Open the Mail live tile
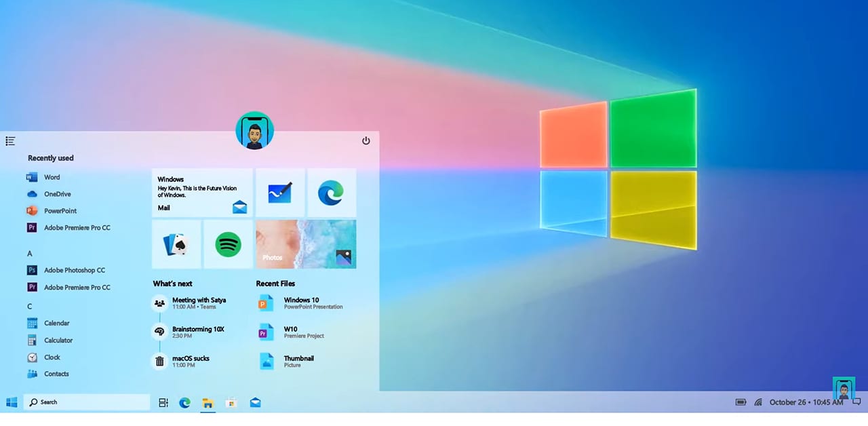868x426 pixels. click(202, 193)
